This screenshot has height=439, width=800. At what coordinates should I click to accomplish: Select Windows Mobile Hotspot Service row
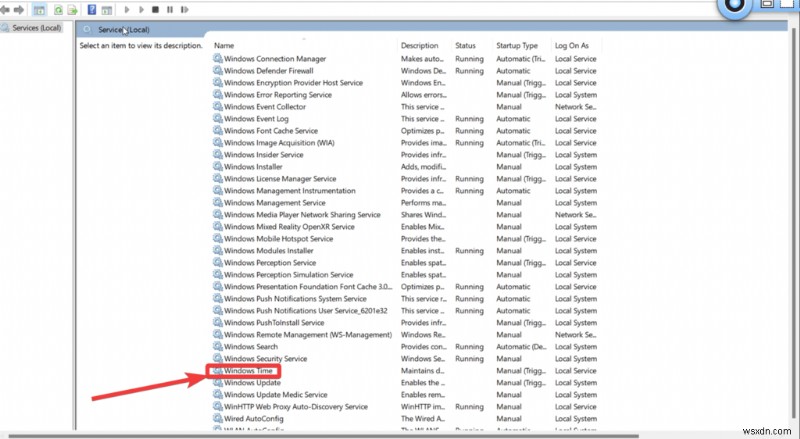(x=278, y=239)
